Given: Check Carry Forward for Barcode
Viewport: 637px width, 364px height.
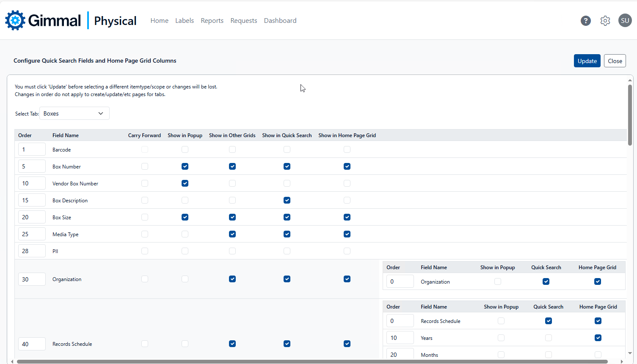Looking at the screenshot, I should (x=145, y=149).
